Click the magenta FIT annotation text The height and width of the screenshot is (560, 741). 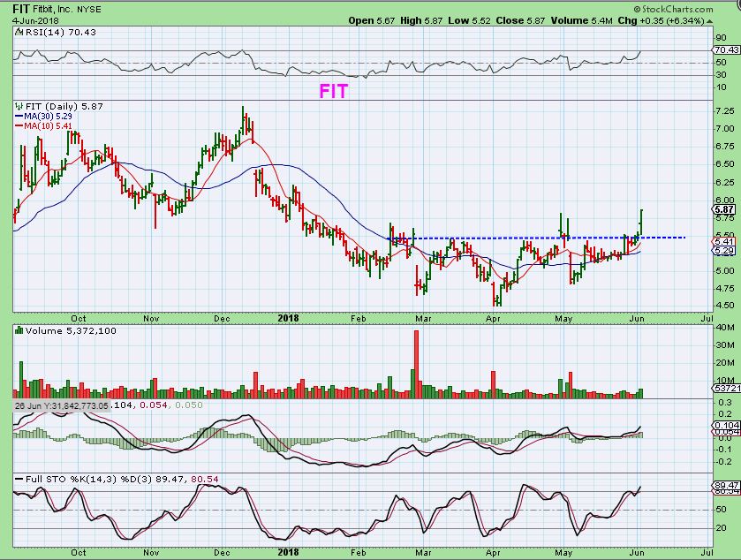(x=332, y=90)
